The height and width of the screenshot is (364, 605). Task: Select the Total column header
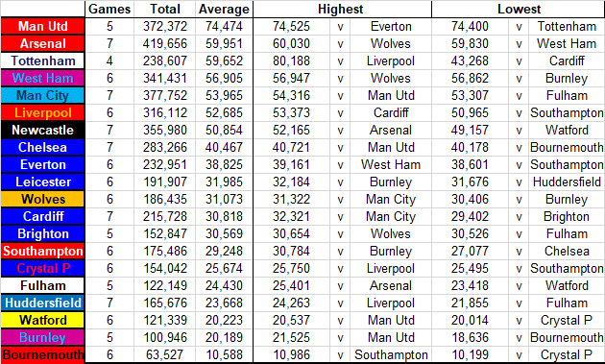click(x=165, y=9)
